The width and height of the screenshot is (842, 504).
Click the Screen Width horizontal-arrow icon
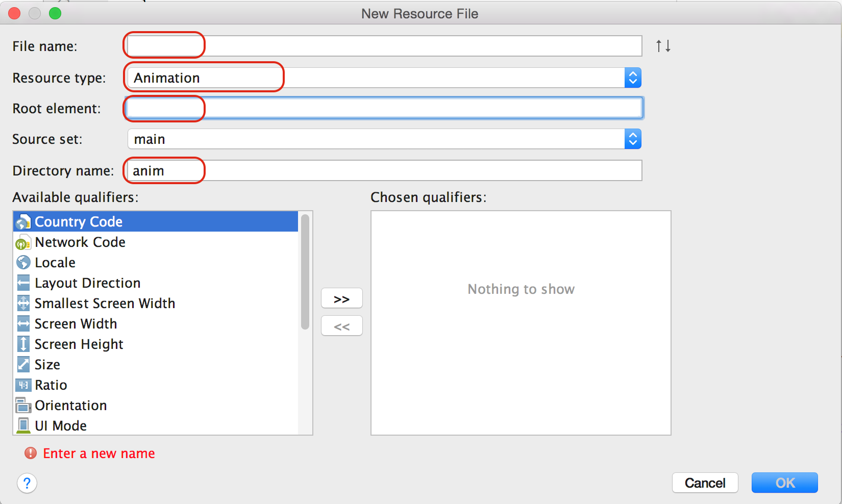pos(23,323)
